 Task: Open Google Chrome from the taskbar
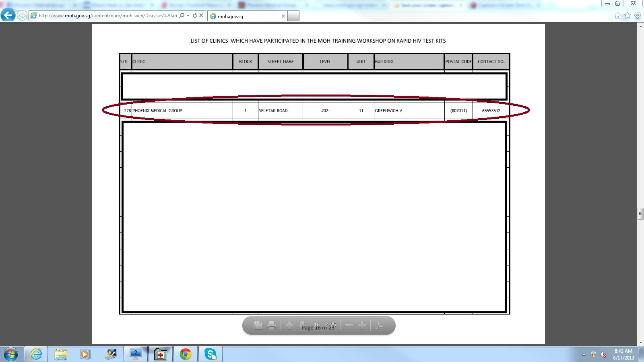(185, 354)
